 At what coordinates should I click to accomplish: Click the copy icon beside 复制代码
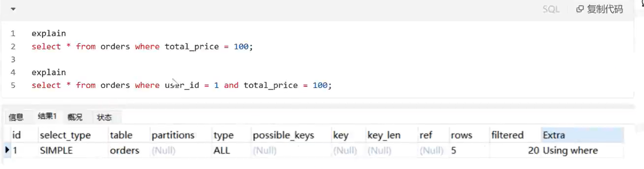point(580,9)
